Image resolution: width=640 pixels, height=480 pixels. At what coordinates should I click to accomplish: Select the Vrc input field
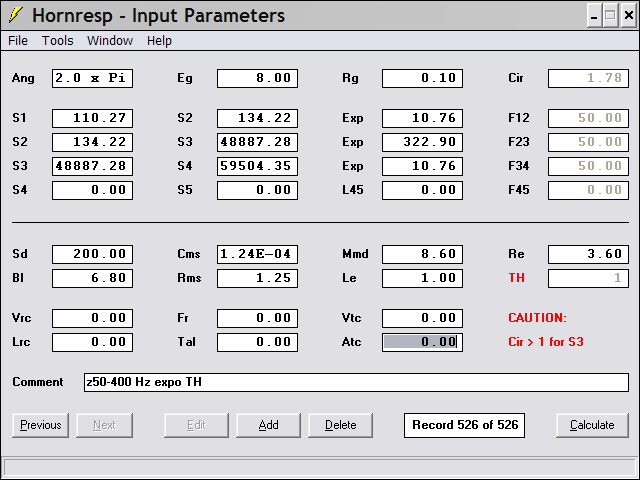92,318
